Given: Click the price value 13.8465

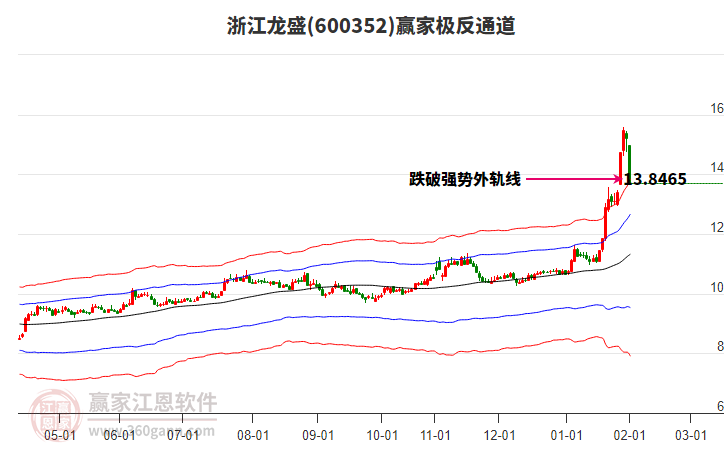Looking at the screenshot, I should (655, 179).
